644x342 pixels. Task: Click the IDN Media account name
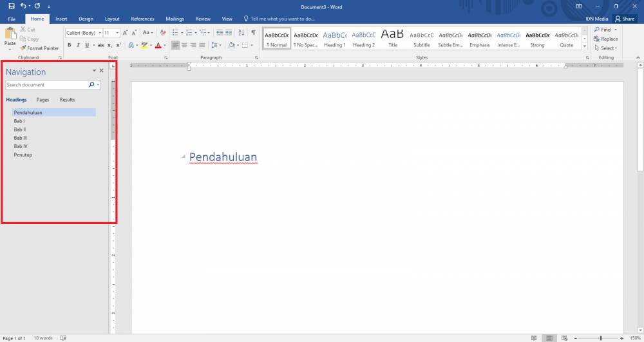coord(597,19)
